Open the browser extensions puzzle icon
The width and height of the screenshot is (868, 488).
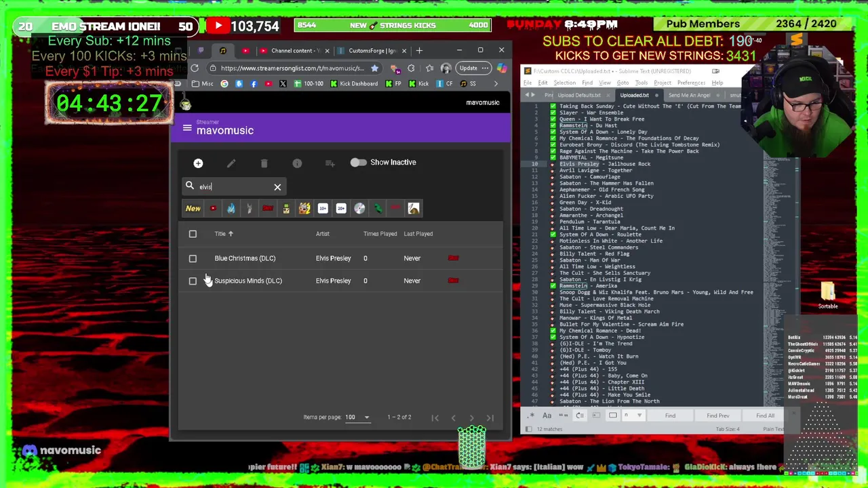coord(411,68)
